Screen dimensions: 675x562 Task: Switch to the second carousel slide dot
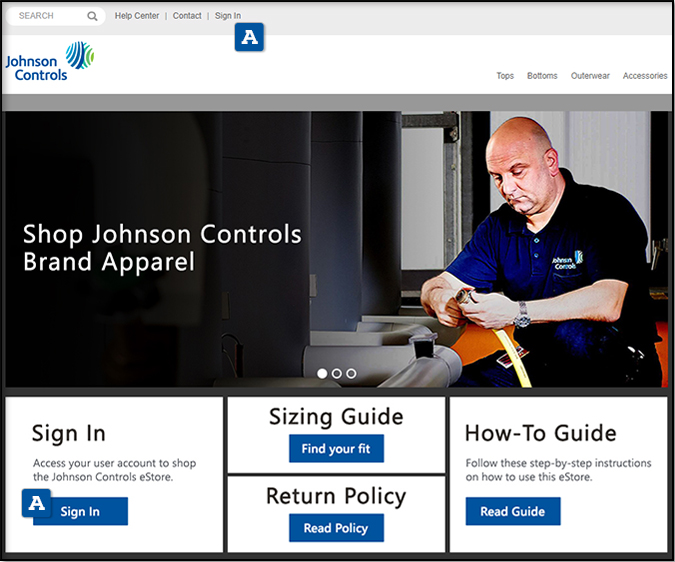point(337,373)
